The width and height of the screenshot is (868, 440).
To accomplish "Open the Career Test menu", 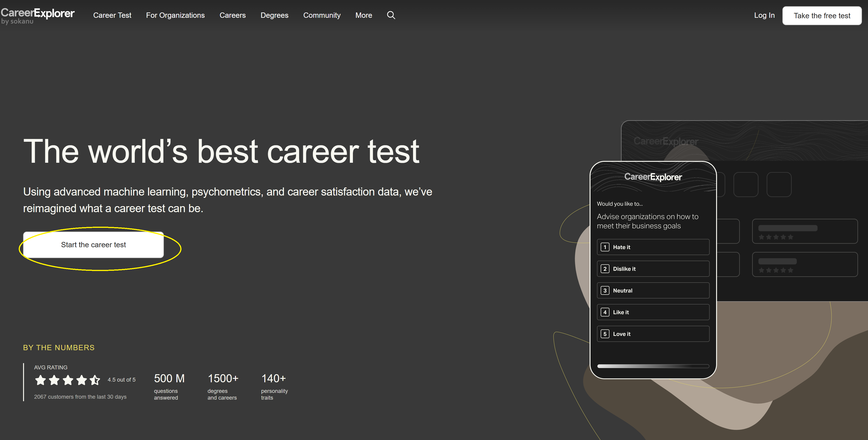I will point(112,15).
